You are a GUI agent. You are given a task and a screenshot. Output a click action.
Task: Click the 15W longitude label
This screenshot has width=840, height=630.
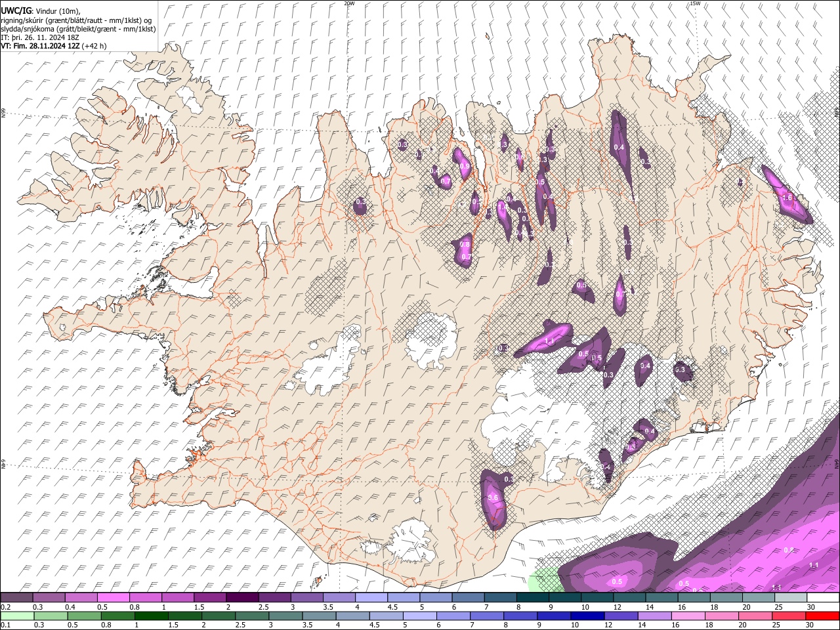(694, 3)
